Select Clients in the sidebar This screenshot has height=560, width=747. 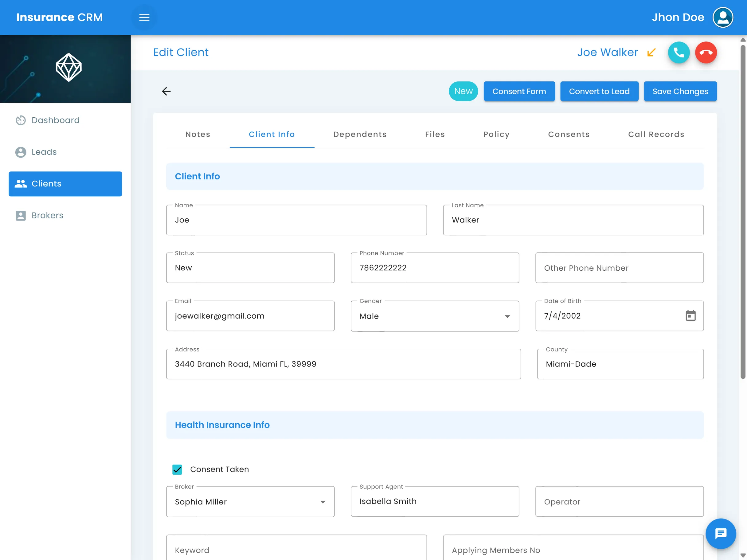tap(46, 183)
